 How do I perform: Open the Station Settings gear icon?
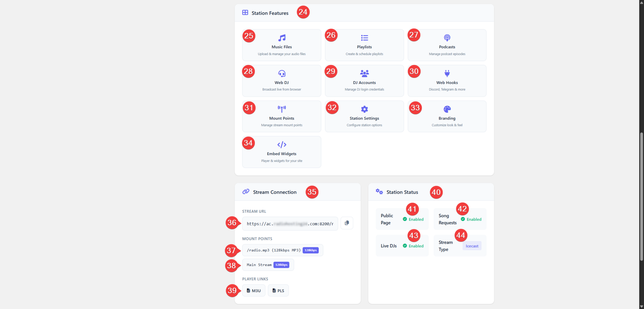[364, 109]
